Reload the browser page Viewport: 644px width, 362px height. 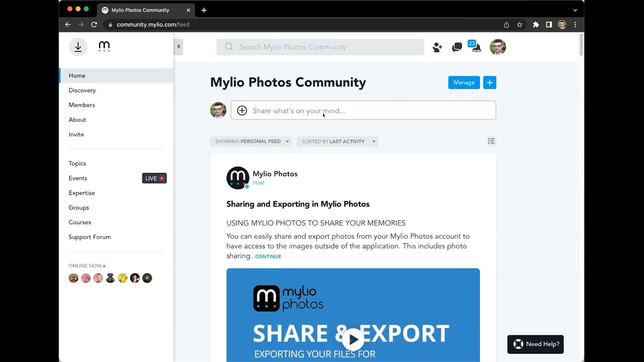tap(94, 25)
